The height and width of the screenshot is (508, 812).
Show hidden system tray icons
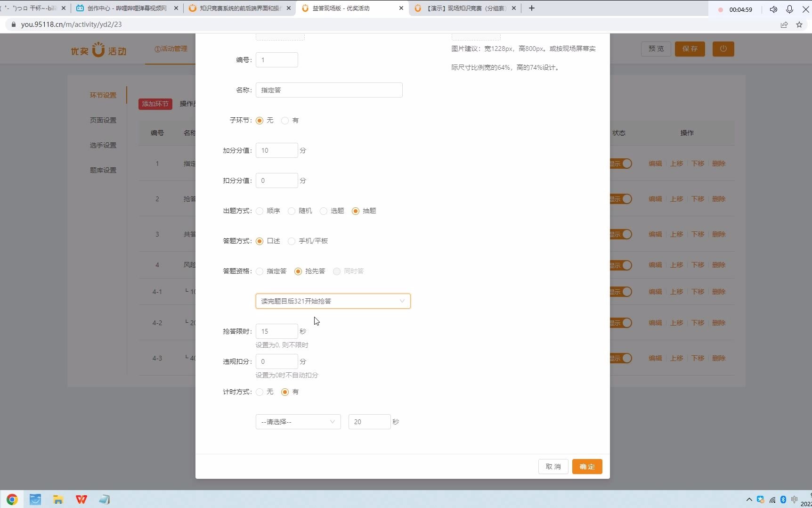tap(749, 500)
